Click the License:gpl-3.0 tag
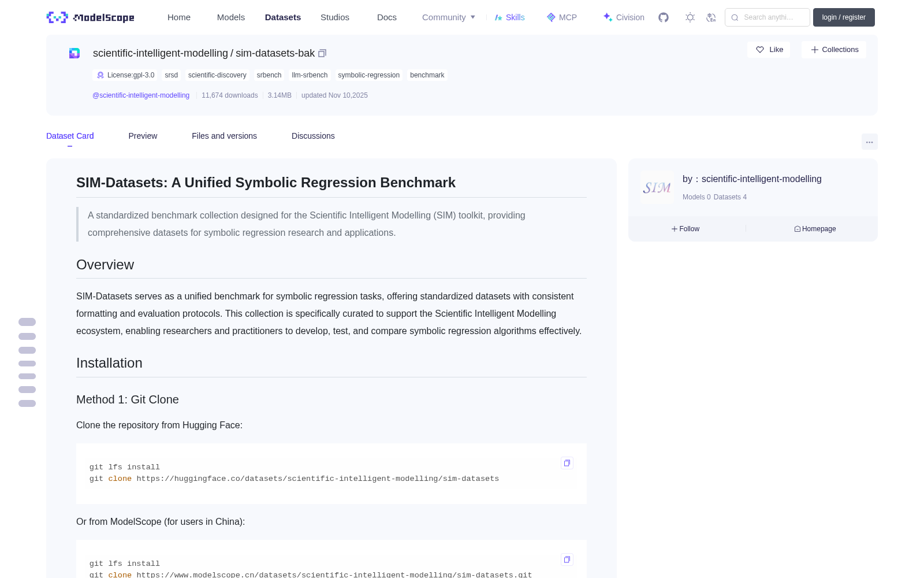Screen dimensions: 924x578 pos(125,75)
